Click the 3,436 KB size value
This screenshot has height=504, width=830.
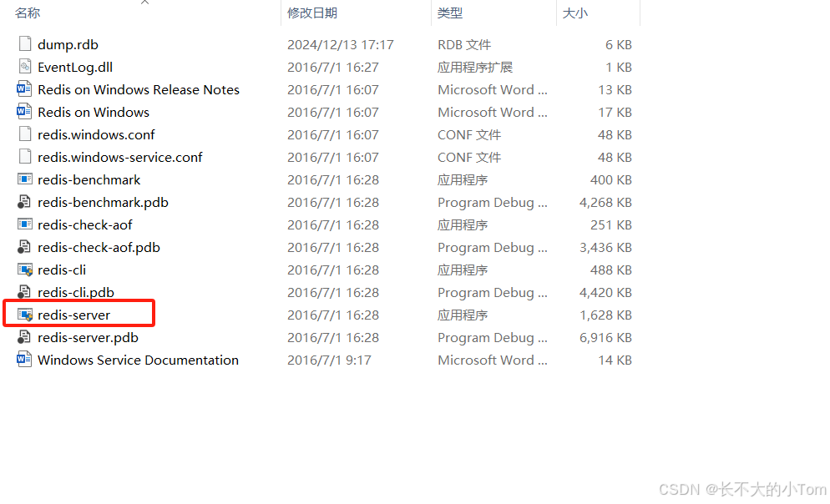(x=605, y=248)
